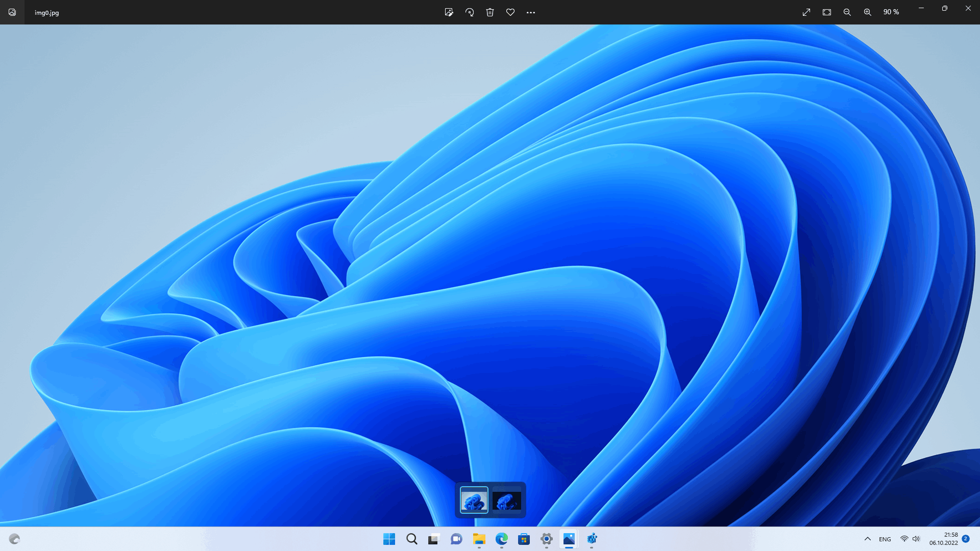Click the Edit image icon
980x551 pixels.
coord(449,12)
